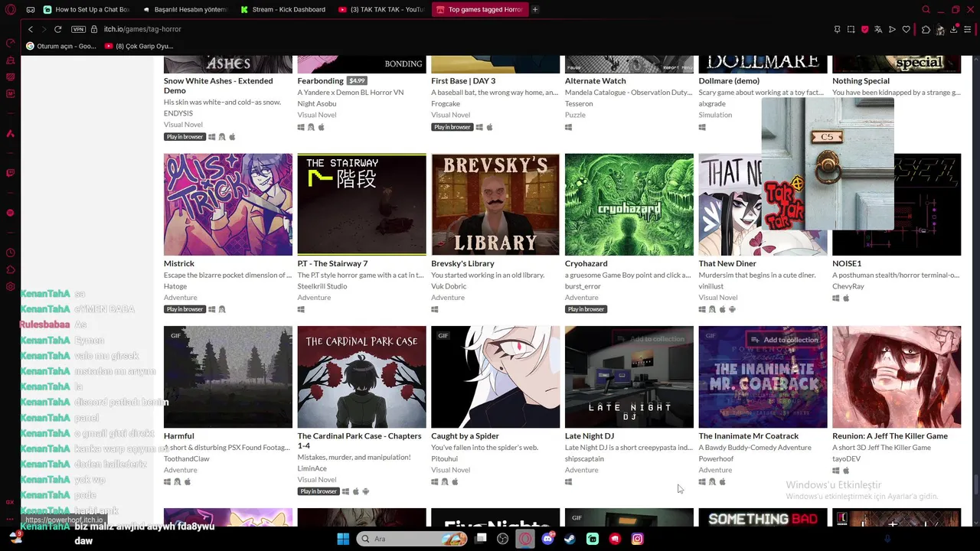980x551 pixels.
Task: Open the 'Caught by a Spider' title link
Action: tap(465, 436)
